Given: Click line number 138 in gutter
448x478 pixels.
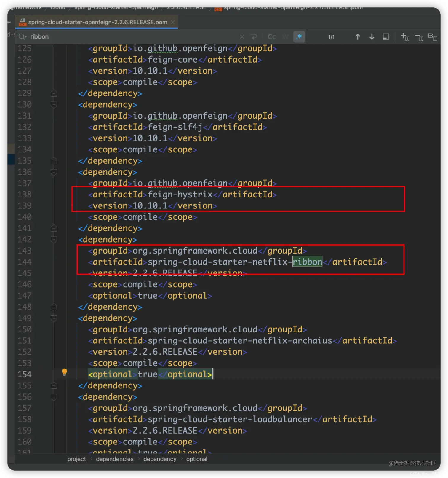Looking at the screenshot, I should (x=24, y=195).
